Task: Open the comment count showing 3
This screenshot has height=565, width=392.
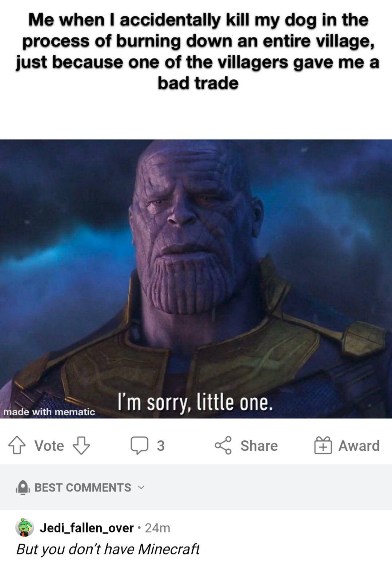Action: (160, 446)
